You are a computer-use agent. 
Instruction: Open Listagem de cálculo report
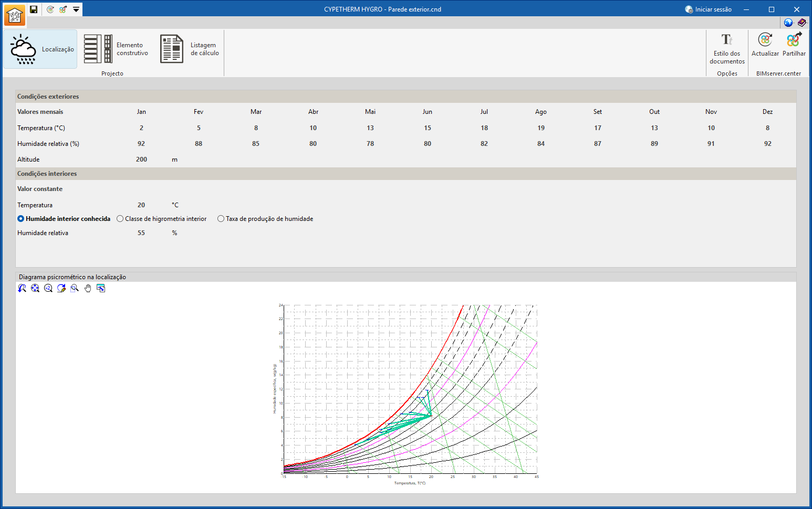[190, 49]
